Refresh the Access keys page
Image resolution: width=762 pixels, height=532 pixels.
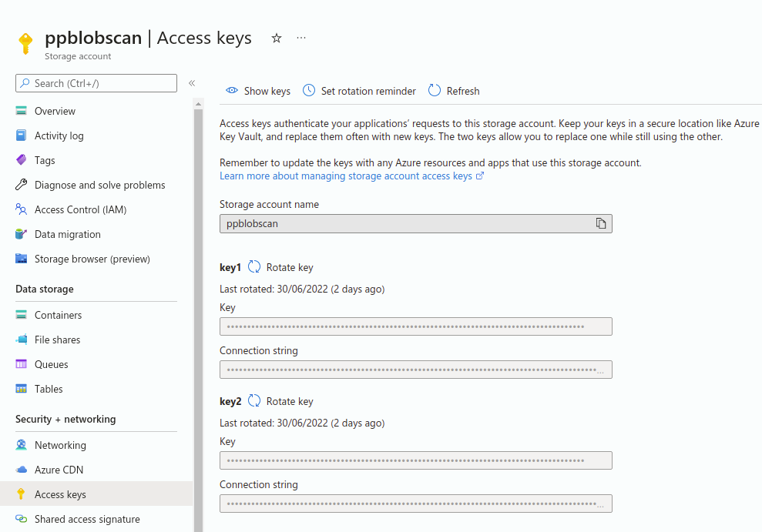(x=454, y=91)
